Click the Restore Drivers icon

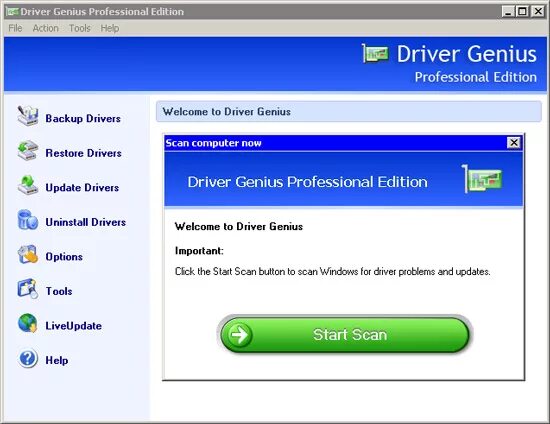[x=28, y=151]
